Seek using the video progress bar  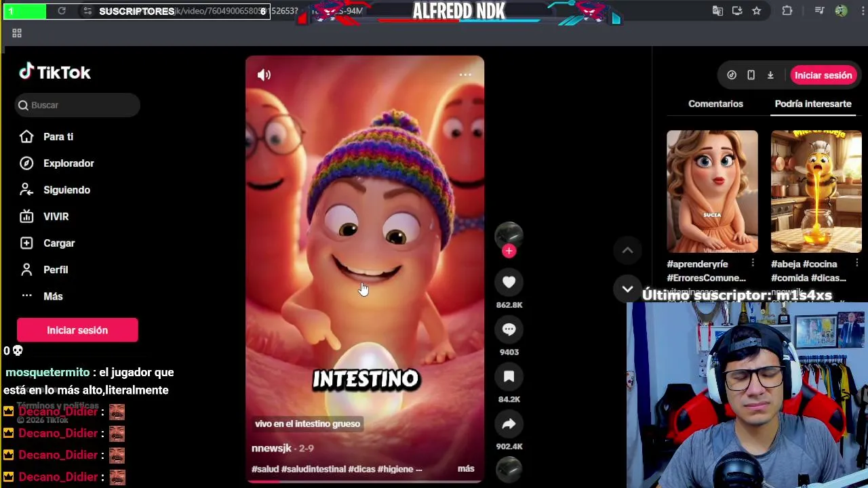[365, 482]
